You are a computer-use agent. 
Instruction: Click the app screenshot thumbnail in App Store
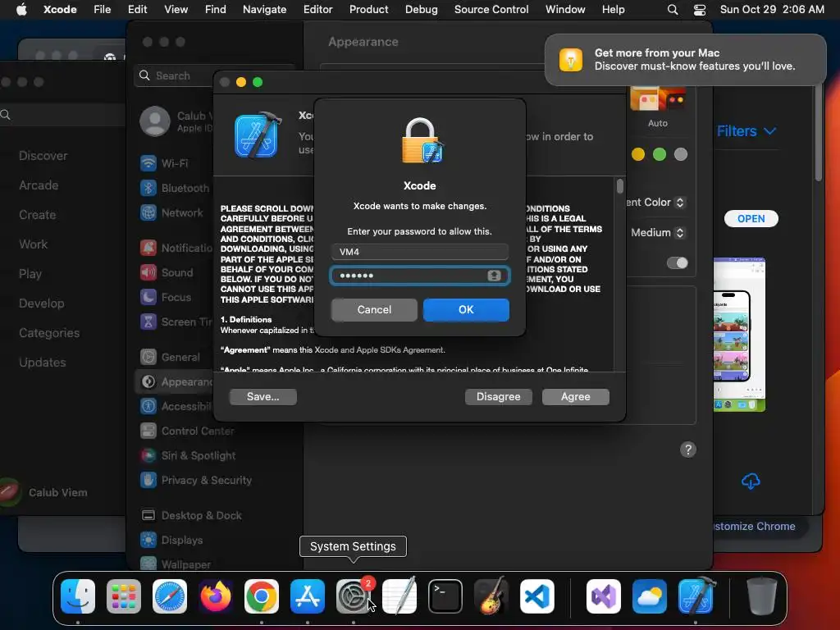pyautogui.click(x=739, y=335)
